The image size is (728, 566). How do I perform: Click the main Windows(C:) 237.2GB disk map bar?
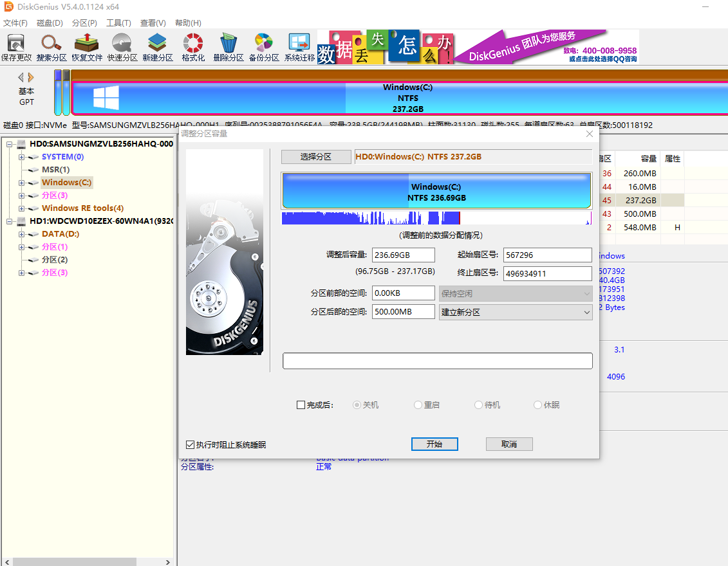coord(400,98)
